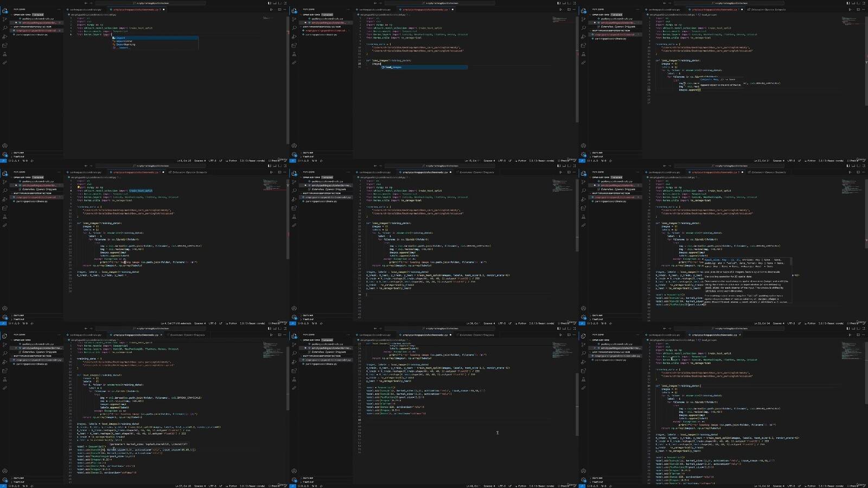Open Search view in the top-left frame

[x=5, y=28]
